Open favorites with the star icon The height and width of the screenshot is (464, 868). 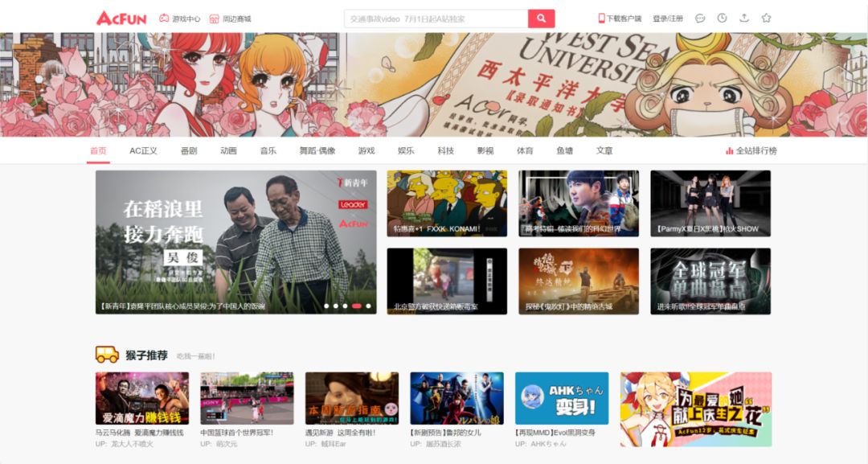(766, 18)
